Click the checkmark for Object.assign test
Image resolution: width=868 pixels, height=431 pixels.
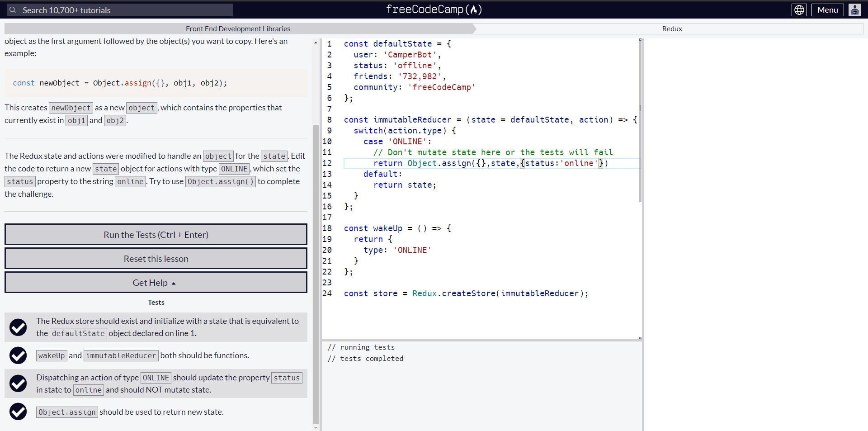[18, 412]
